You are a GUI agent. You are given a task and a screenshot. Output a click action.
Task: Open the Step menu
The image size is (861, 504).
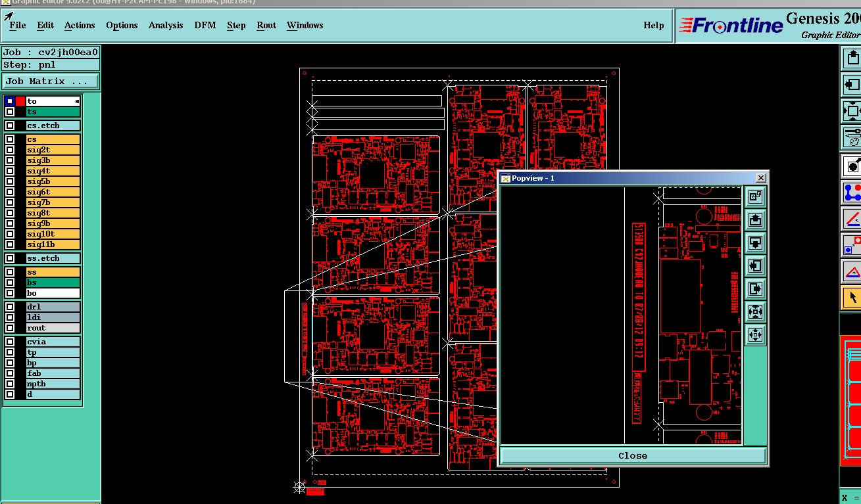(x=236, y=25)
